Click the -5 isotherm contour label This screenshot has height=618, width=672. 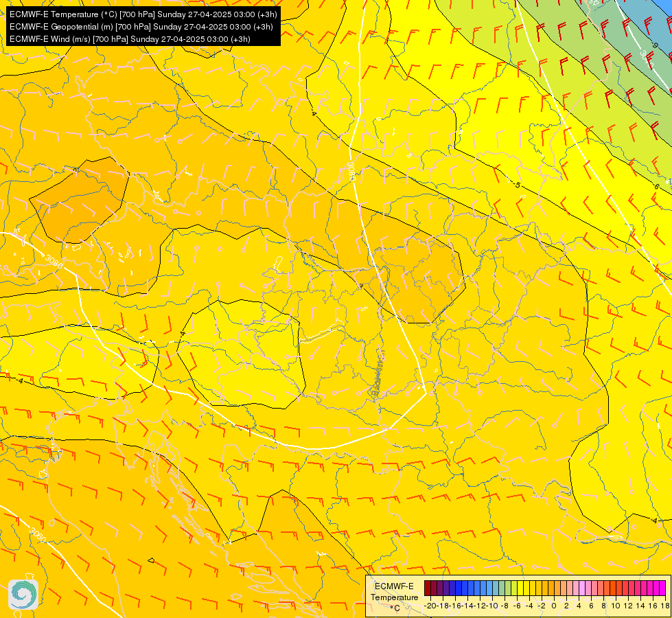[515, 185]
